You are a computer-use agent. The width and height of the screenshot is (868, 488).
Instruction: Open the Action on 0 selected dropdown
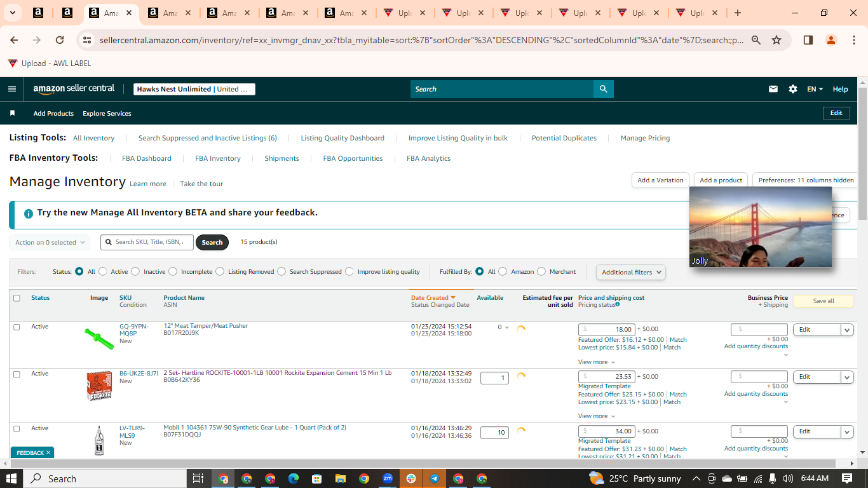[x=50, y=242]
